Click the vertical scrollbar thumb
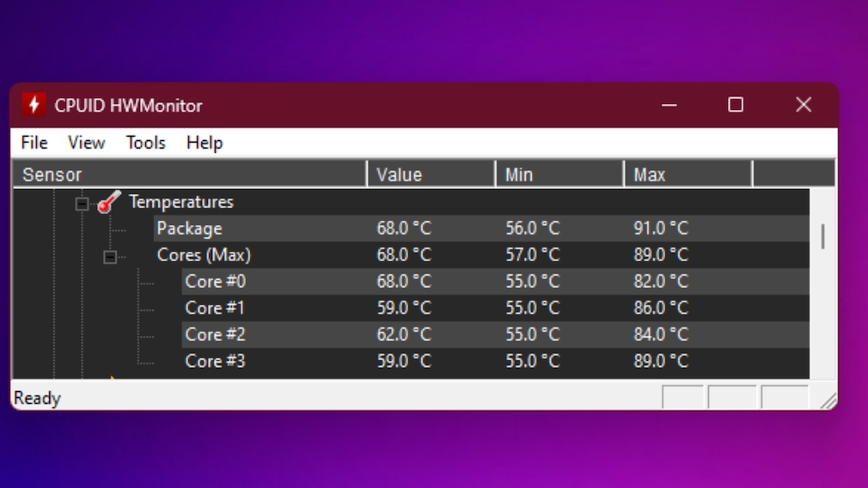Viewport: 868px width, 488px height. (822, 236)
